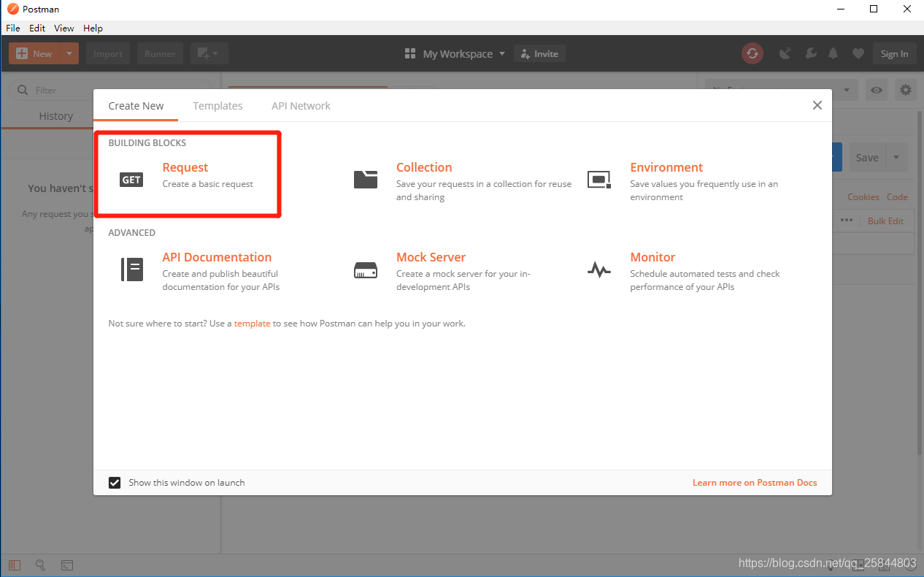Select the Collection folder icon
The image size is (924, 577).
tap(366, 180)
